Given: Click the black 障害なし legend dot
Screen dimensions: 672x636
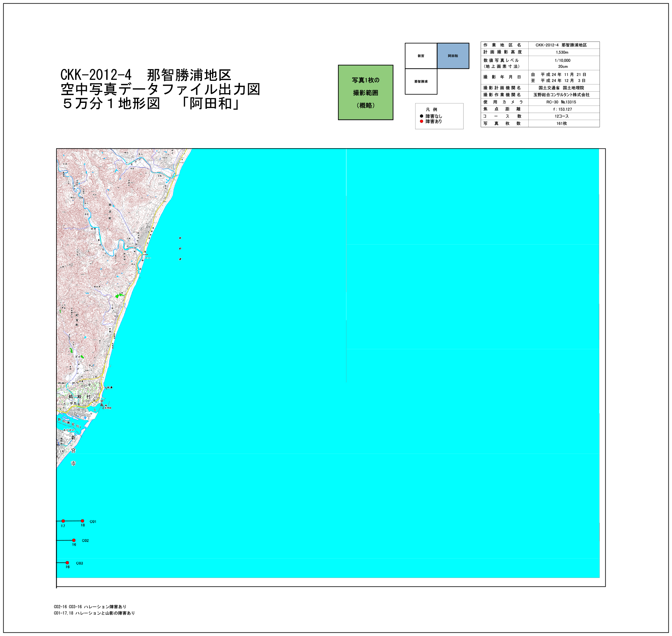Looking at the screenshot, I should click(421, 116).
